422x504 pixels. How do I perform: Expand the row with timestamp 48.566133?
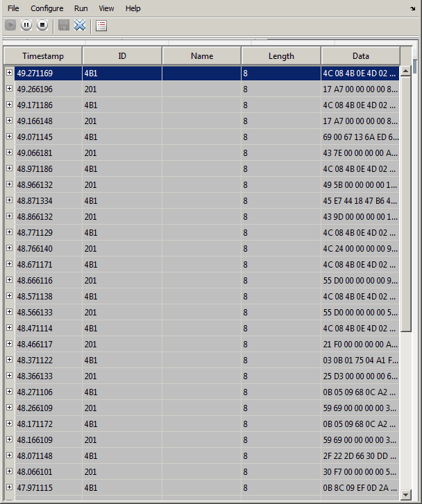pos(9,312)
